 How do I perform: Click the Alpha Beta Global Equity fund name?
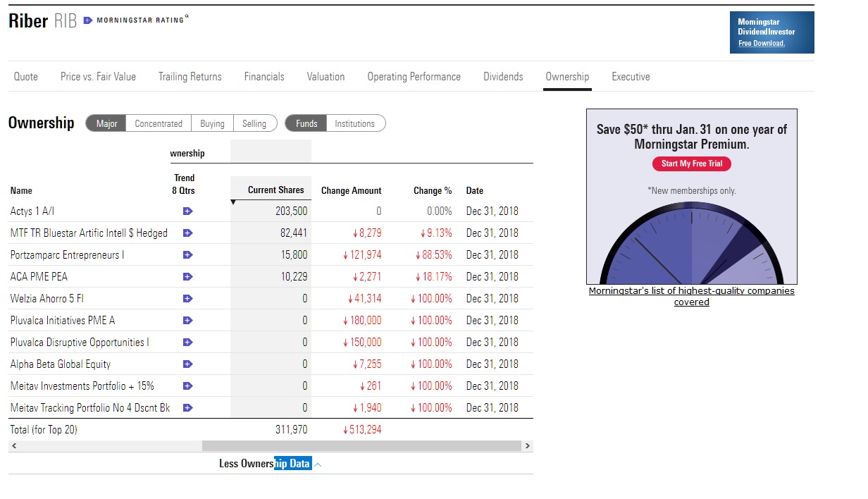pyautogui.click(x=61, y=364)
